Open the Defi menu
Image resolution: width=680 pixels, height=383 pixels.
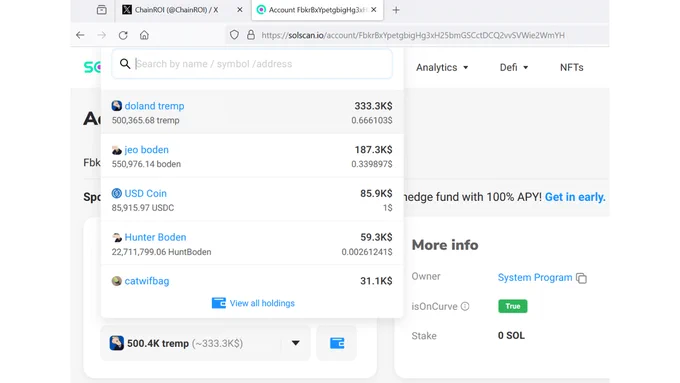[514, 68]
